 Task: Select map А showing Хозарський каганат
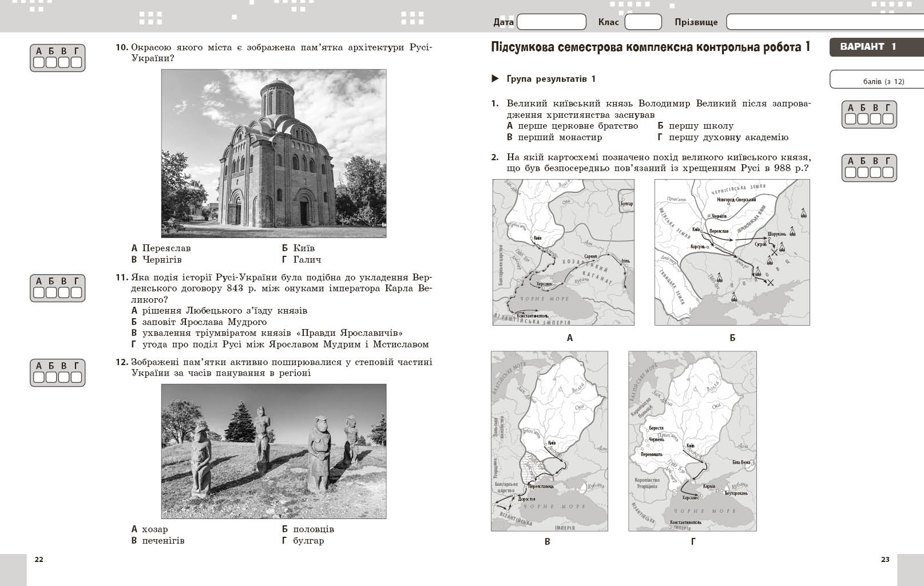point(563,252)
